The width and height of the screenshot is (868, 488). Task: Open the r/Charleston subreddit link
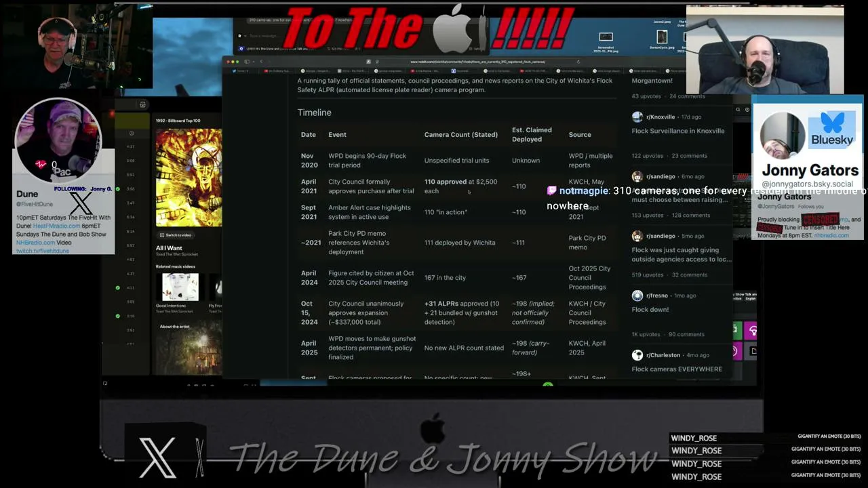click(x=663, y=355)
